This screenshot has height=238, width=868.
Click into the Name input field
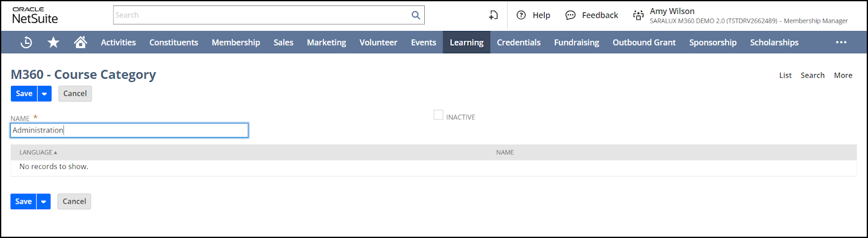129,130
